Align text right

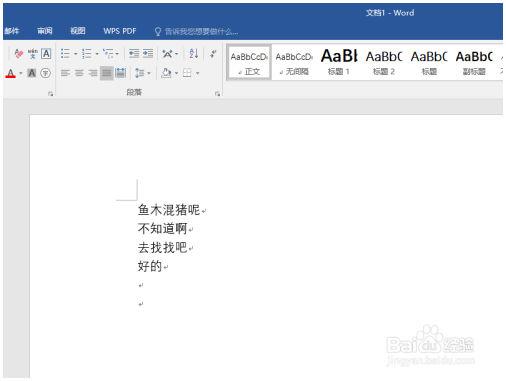point(93,73)
